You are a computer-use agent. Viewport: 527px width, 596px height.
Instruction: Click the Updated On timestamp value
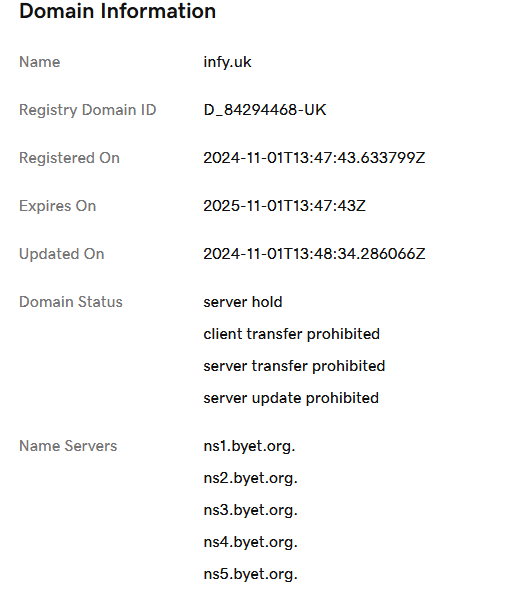point(314,254)
